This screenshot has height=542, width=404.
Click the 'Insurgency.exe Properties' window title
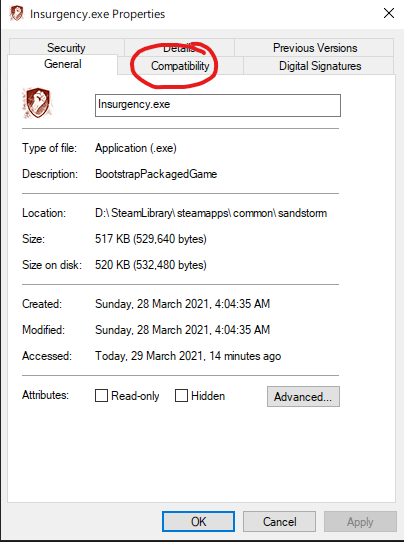coord(97,14)
